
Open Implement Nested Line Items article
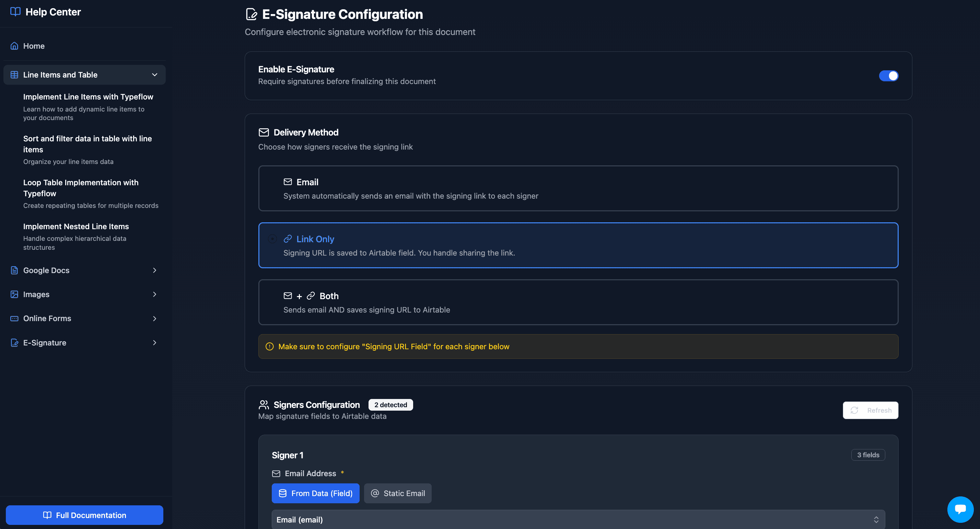[76, 226]
